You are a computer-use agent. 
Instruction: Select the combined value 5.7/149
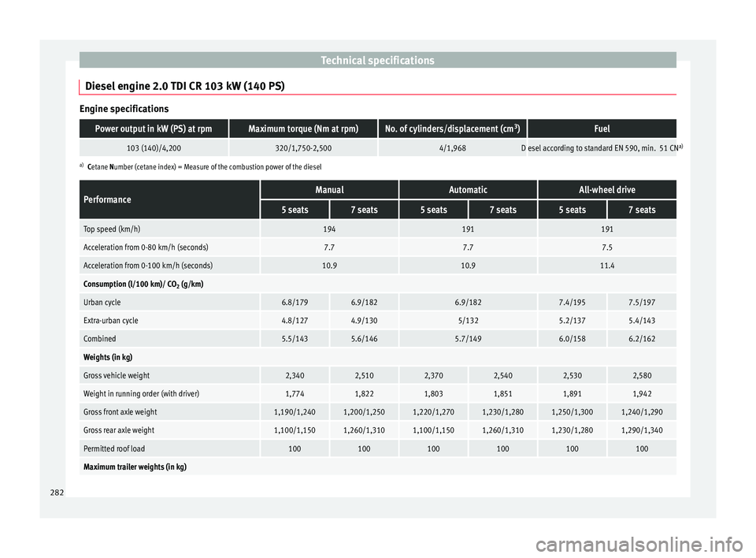468,339
